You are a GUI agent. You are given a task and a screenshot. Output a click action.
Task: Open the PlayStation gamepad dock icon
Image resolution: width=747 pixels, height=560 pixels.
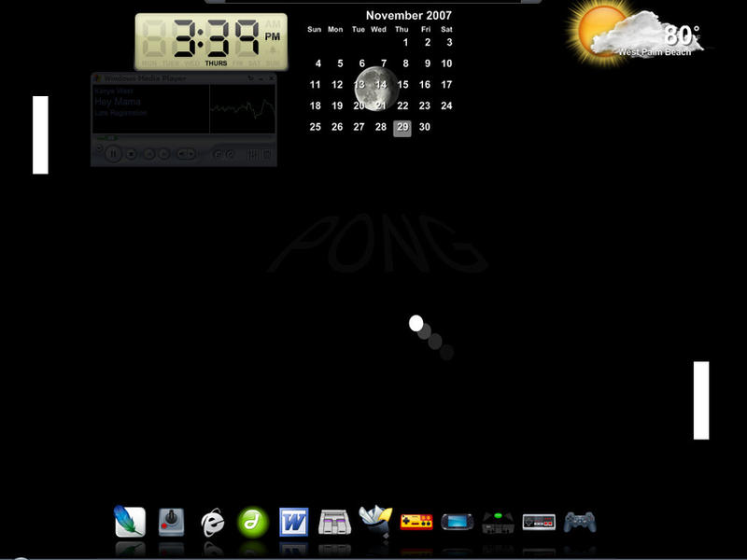(579, 522)
